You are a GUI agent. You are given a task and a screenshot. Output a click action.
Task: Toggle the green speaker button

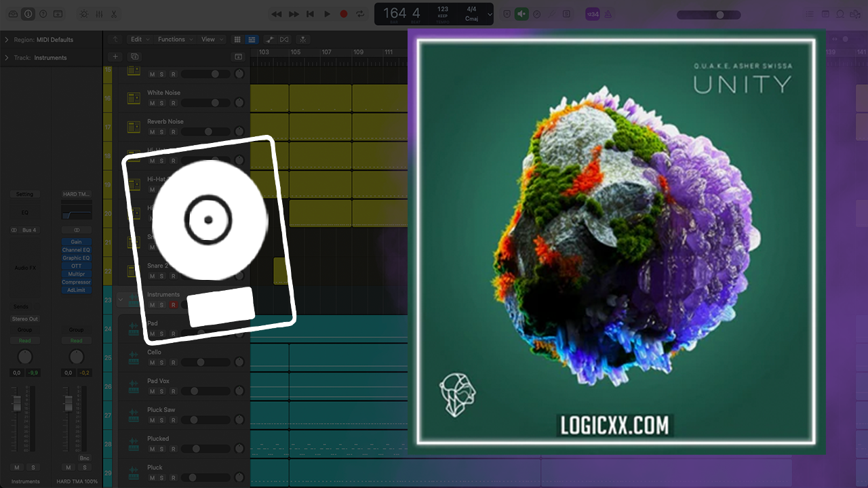coord(521,14)
